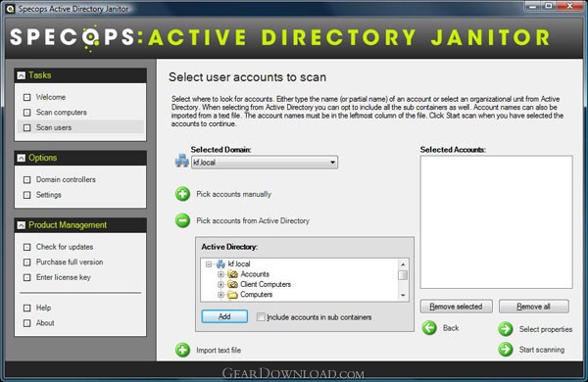Click the Select properties link
Image resolution: width=588 pixels, height=382 pixels.
(x=546, y=329)
